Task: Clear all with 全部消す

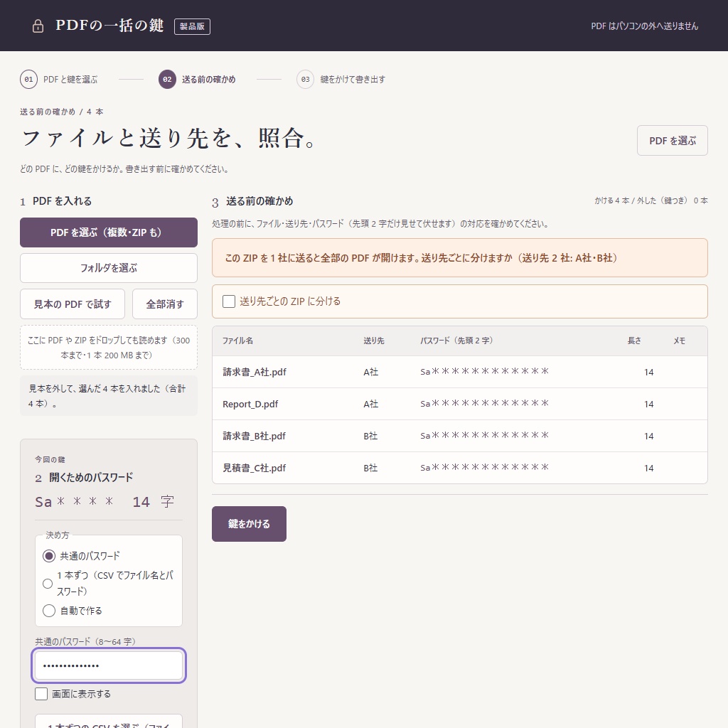Action: coord(165,304)
